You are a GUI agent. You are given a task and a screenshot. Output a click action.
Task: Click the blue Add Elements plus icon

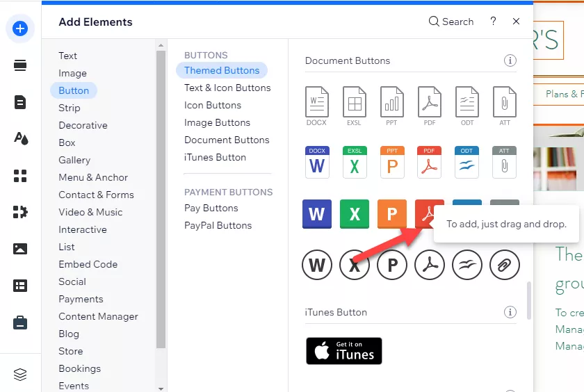coord(20,28)
